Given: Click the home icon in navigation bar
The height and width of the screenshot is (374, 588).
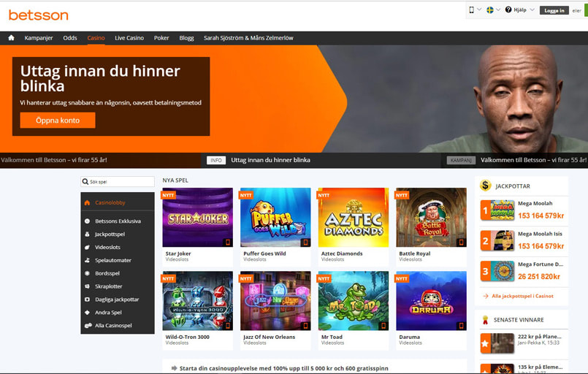Looking at the screenshot, I should [x=11, y=38].
